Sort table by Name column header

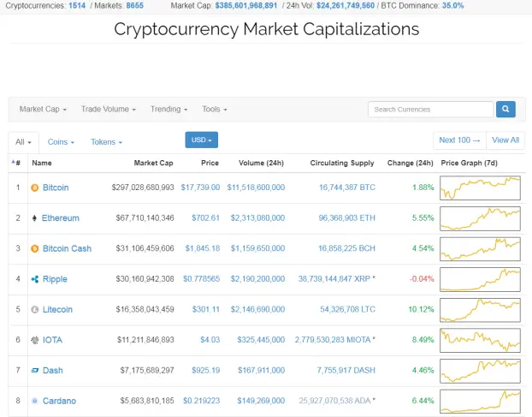[42, 163]
